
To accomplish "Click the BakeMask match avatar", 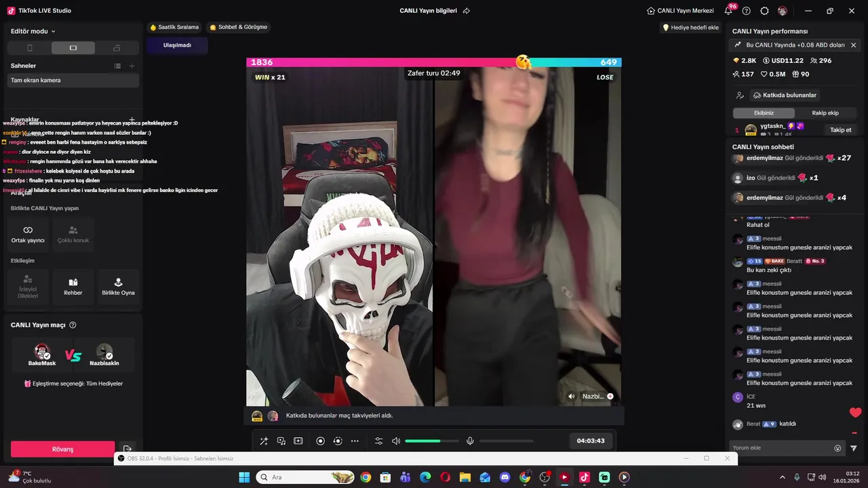I will (x=42, y=352).
